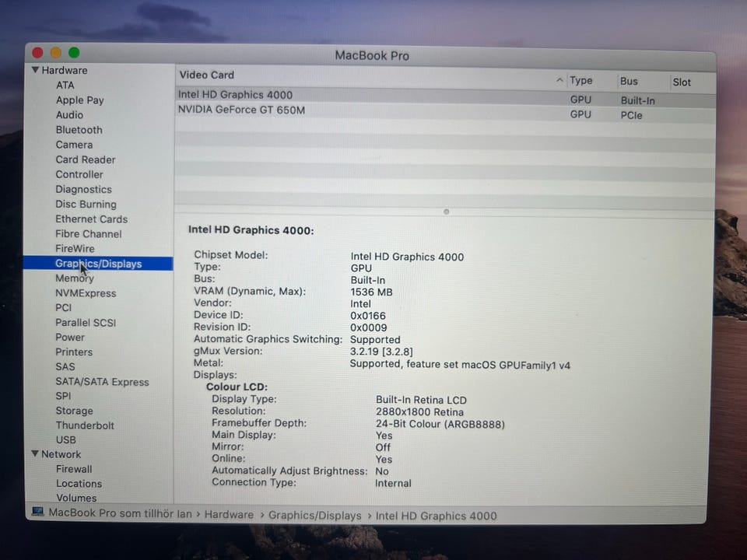
Task: Select Volumes under Network
Action: (76, 498)
